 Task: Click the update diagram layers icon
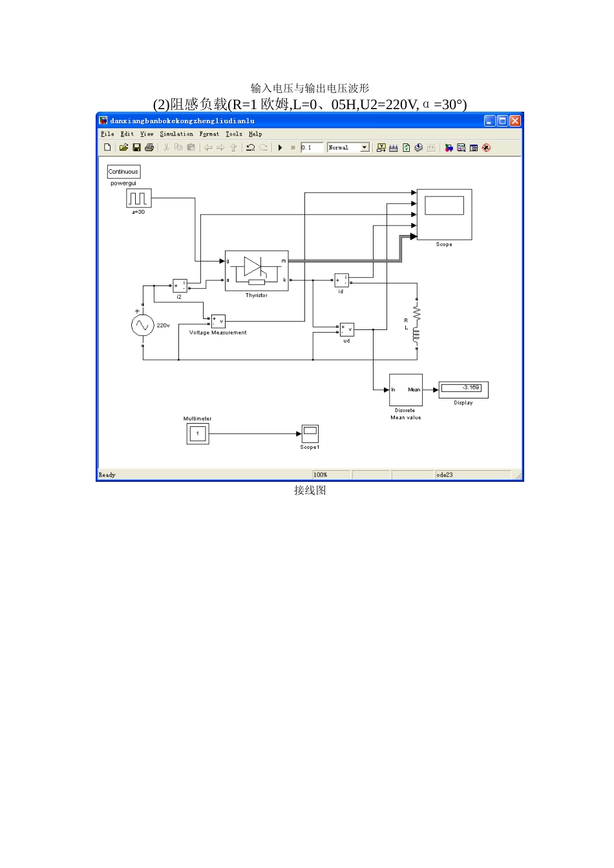point(419,148)
